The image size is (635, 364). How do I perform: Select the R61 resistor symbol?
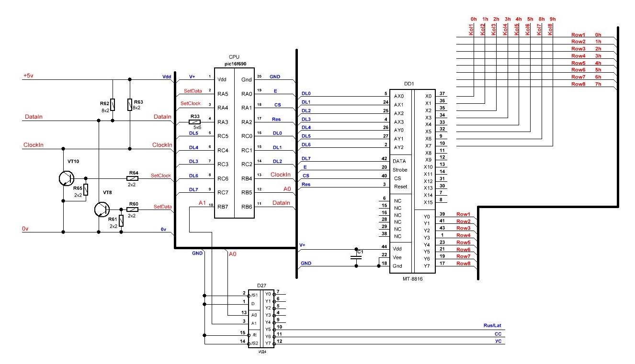[121, 221]
